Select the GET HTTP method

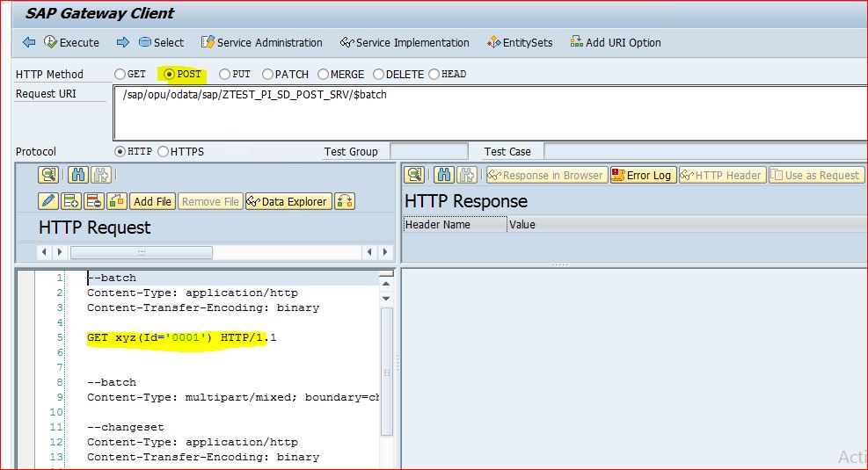click(120, 74)
